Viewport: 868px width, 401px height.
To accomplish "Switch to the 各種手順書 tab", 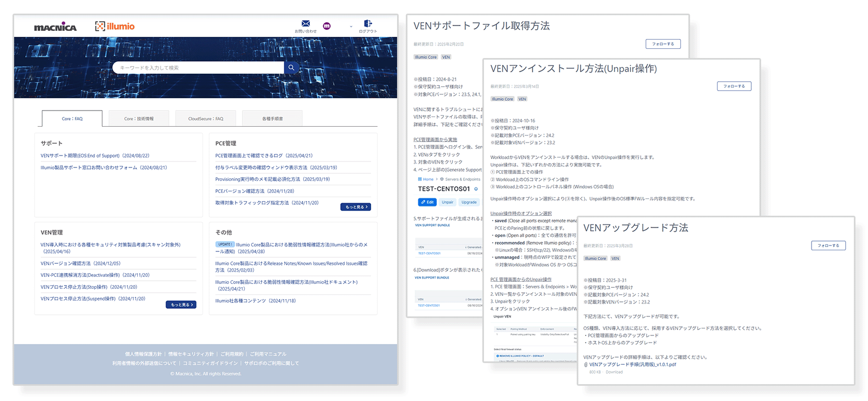I will [x=272, y=119].
